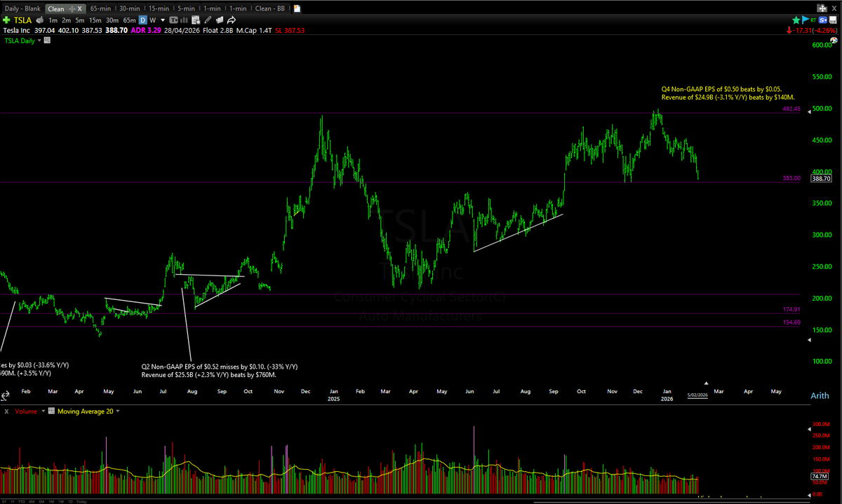Remove the Volume pane with its X
The height and width of the screenshot is (504, 842).
tap(6, 411)
